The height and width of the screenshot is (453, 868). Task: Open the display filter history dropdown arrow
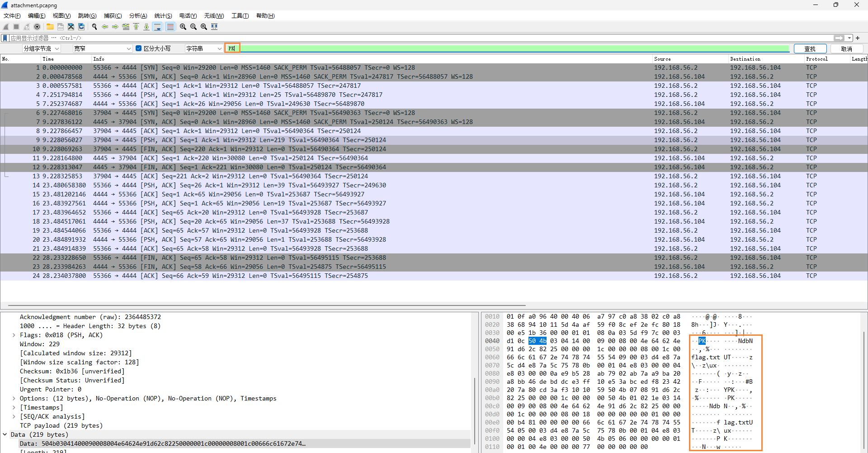pyautogui.click(x=849, y=38)
